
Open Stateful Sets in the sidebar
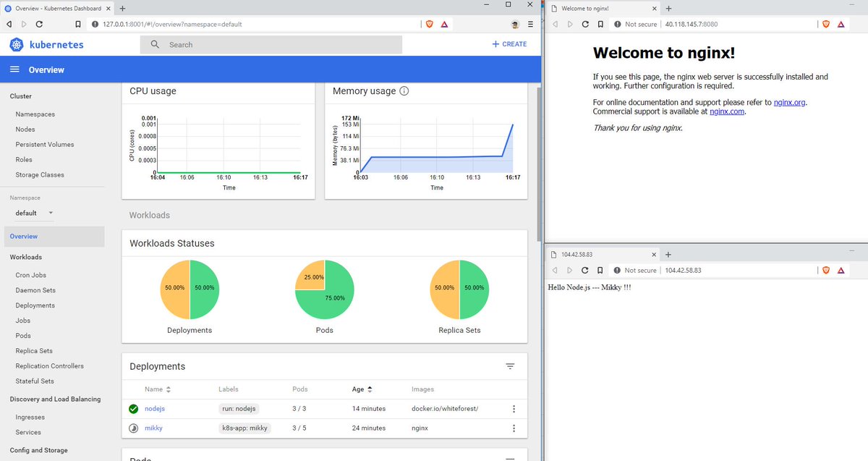35,381
